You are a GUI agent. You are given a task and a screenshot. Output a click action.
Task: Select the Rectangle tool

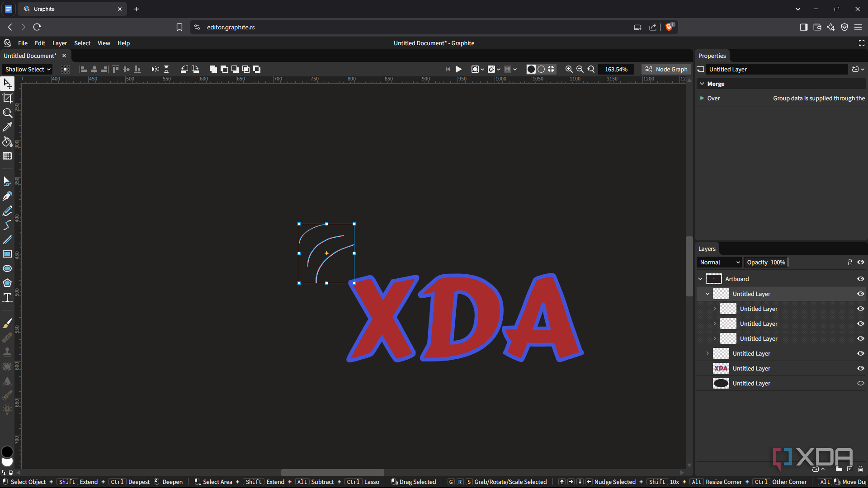[x=7, y=254]
